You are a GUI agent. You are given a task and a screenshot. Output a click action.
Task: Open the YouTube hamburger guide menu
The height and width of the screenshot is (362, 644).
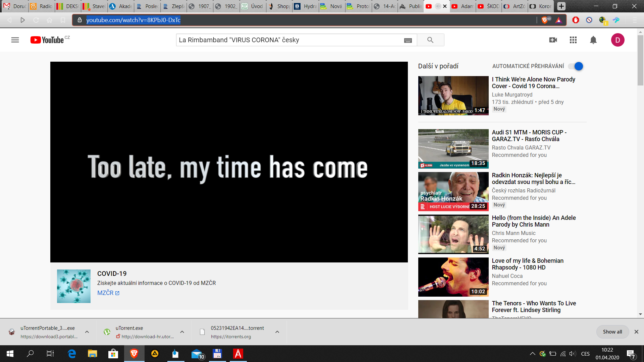click(15, 40)
